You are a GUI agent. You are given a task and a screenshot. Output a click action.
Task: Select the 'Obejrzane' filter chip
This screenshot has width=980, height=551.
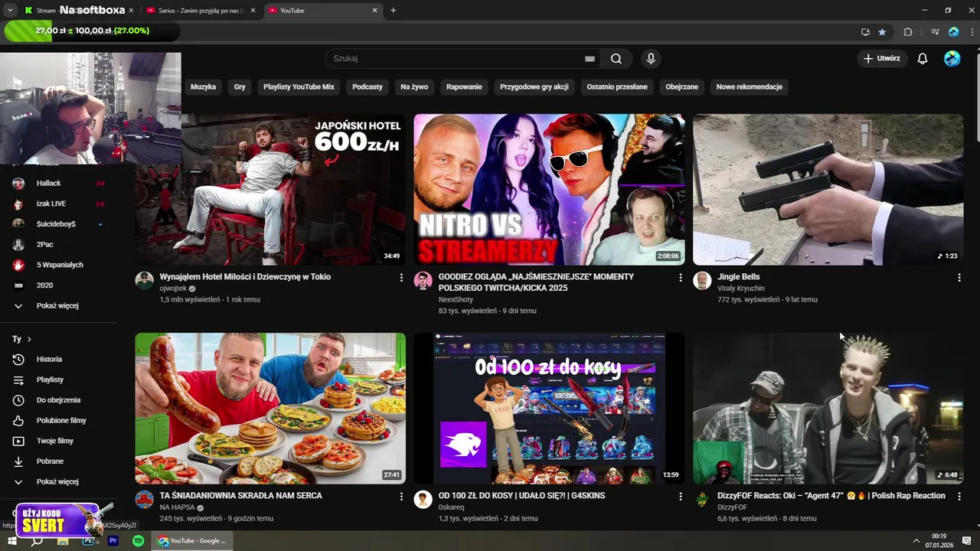coord(682,87)
